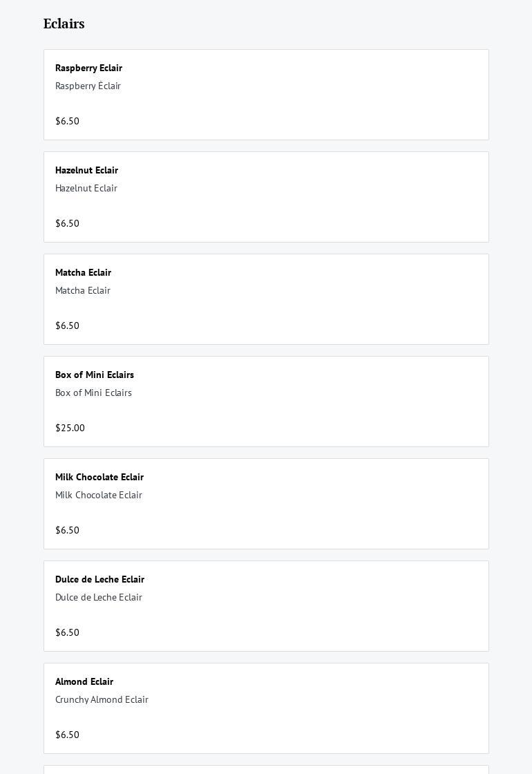
Task: Click the Raspberry Eclair $6.50 price
Action: tap(67, 121)
